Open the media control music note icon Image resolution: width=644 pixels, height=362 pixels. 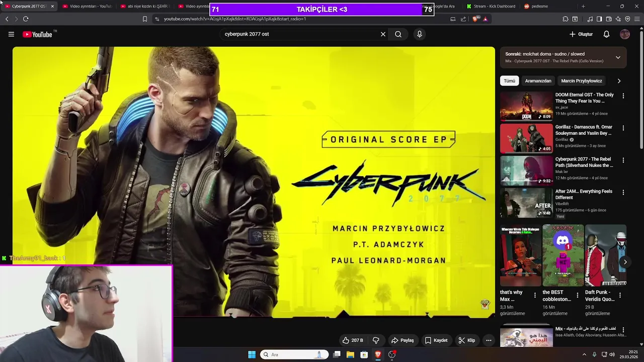tap(590, 19)
